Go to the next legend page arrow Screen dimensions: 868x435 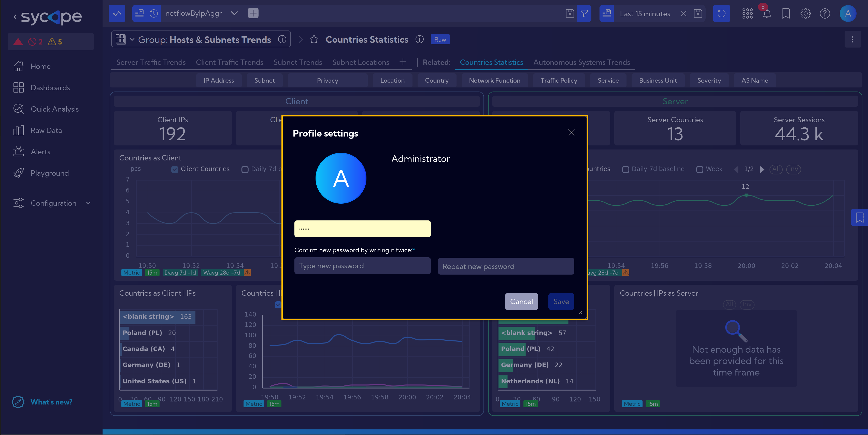coord(762,169)
